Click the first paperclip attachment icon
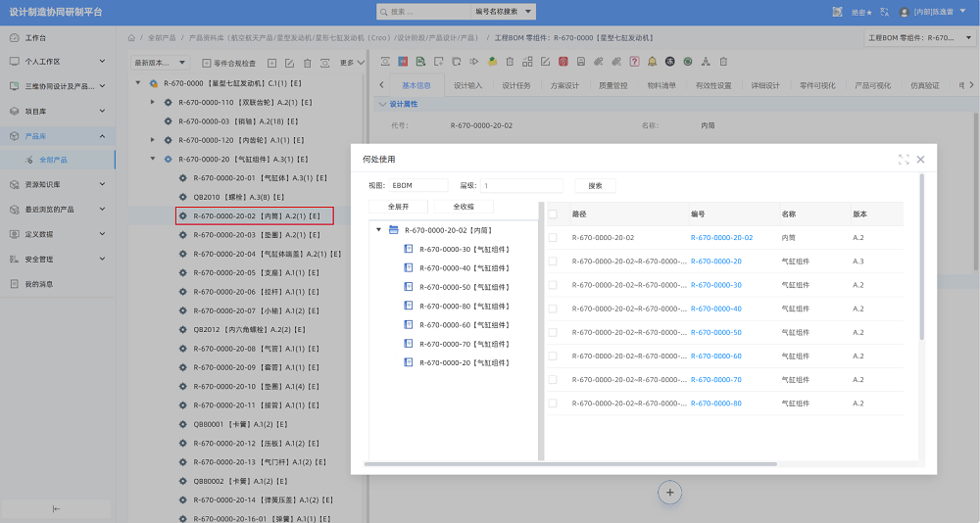This screenshot has width=980, height=523. click(x=598, y=62)
